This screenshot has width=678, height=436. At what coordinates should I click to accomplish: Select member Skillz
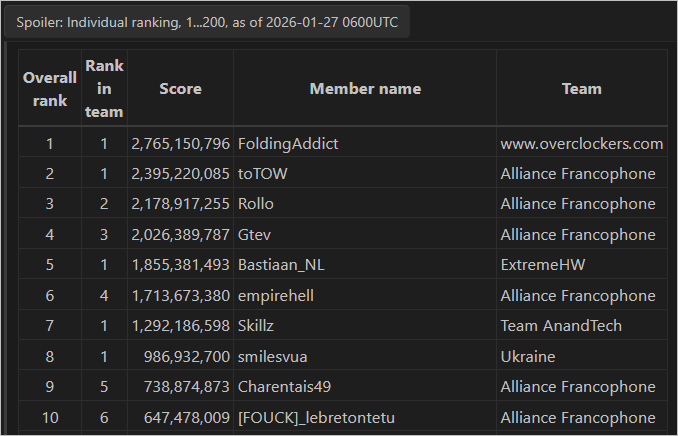point(257,326)
